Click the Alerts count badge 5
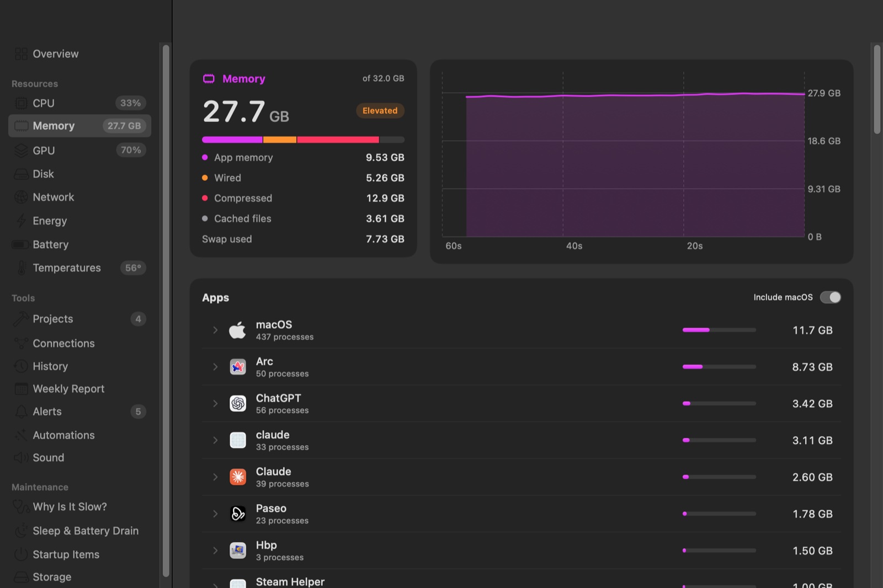 138,412
